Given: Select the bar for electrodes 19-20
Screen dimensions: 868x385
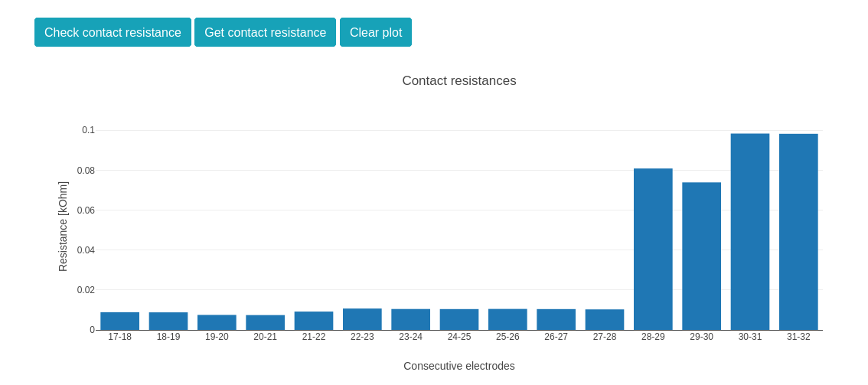Looking at the screenshot, I should click(217, 323).
